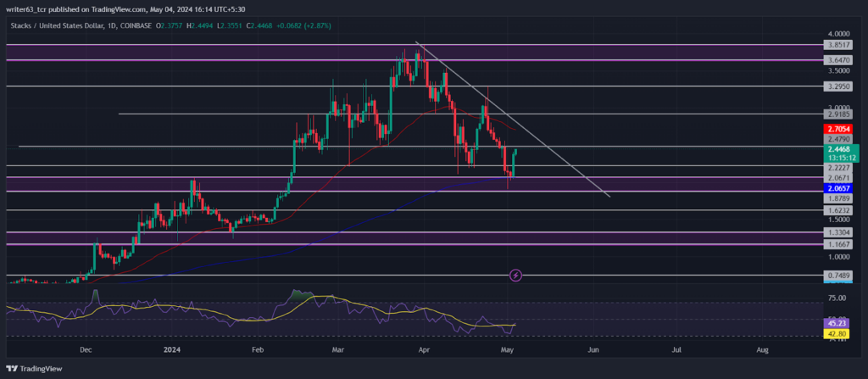Click the green 2.4468 current price label

(840, 149)
